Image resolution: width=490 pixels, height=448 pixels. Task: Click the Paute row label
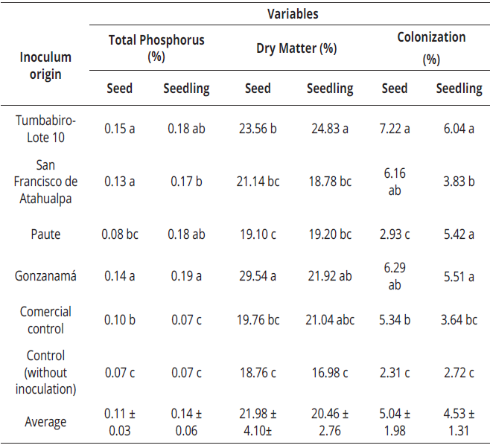point(45,234)
